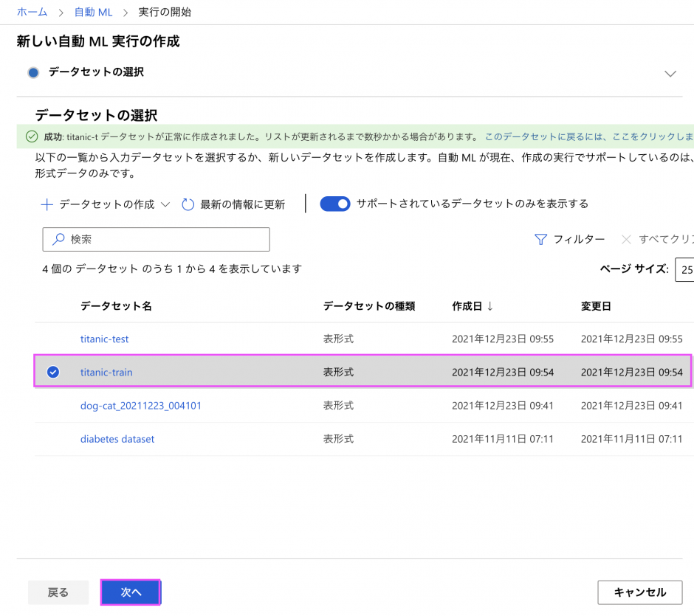Click 変更日 07:11 cell of diabetes dataset

[x=631, y=439]
